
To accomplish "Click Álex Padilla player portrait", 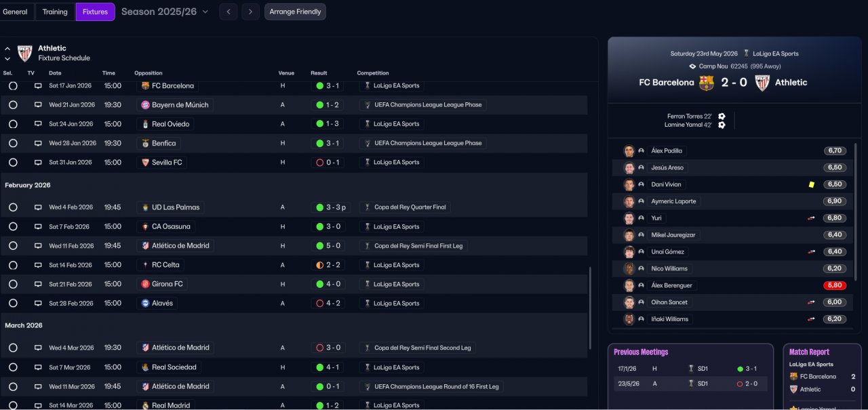I will pyautogui.click(x=629, y=151).
